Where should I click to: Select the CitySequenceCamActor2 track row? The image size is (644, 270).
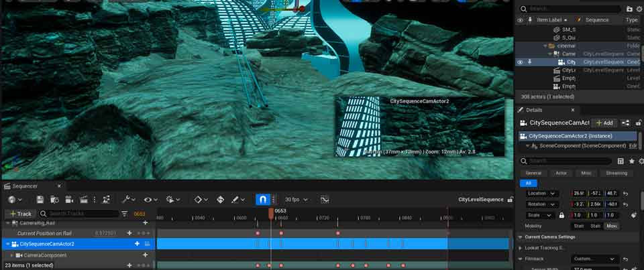click(78, 244)
